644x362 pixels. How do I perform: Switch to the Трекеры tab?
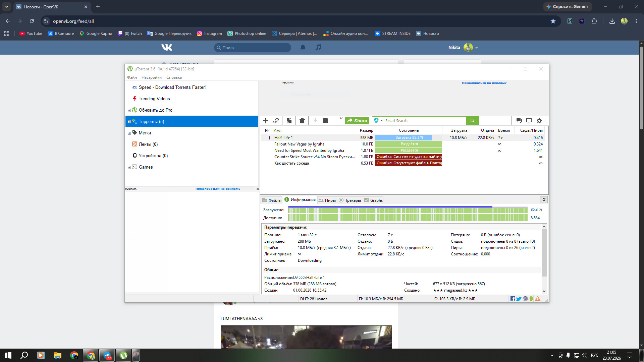[350, 200]
